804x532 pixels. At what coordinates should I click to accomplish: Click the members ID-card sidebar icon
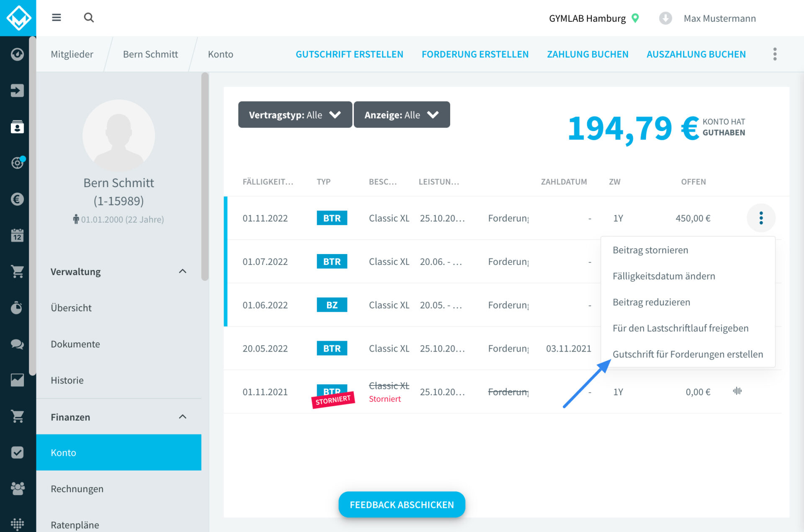tap(17, 127)
